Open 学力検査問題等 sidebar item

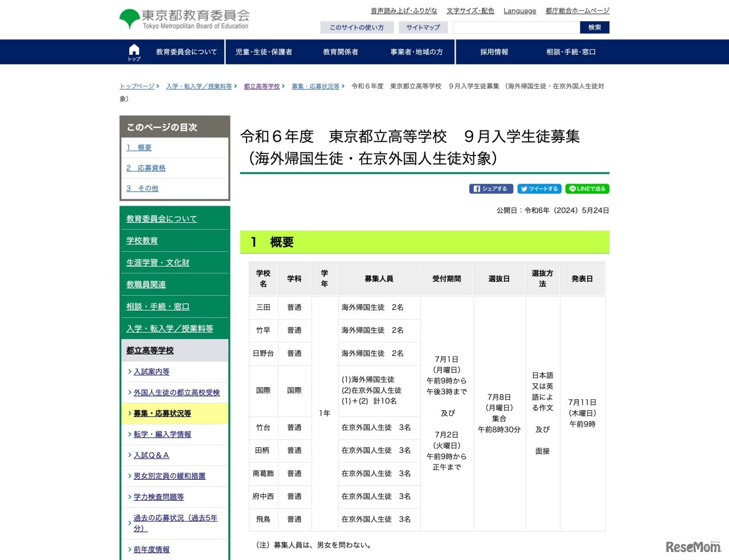[159, 497]
